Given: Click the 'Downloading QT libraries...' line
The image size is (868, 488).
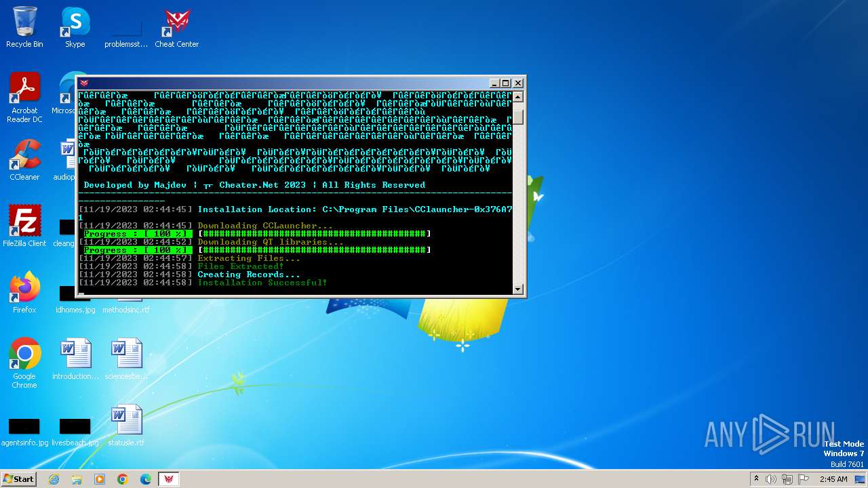Looking at the screenshot, I should (271, 242).
